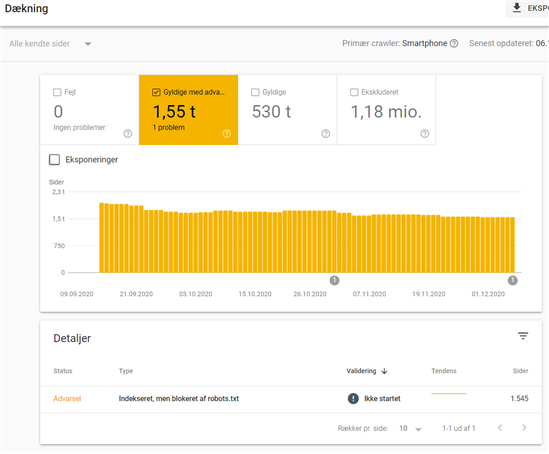Enable the Ekskluderet checkbox
This screenshot has width=549, height=454.
[354, 92]
